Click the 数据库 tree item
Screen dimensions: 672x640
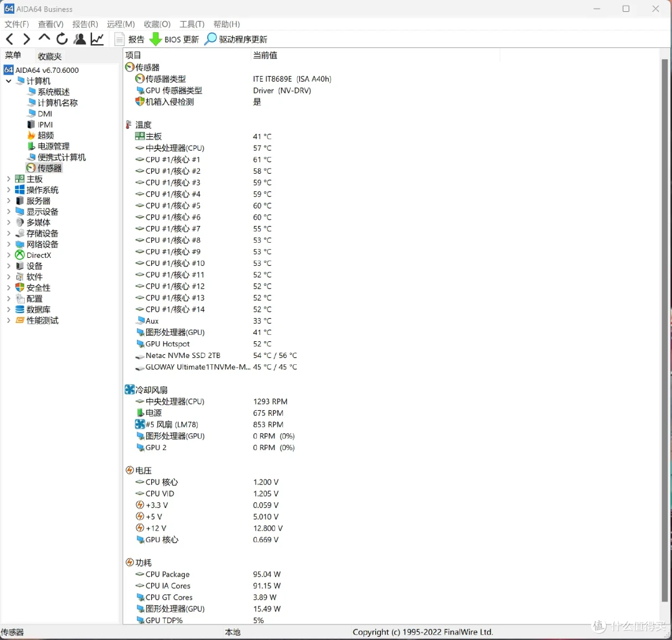(x=33, y=309)
